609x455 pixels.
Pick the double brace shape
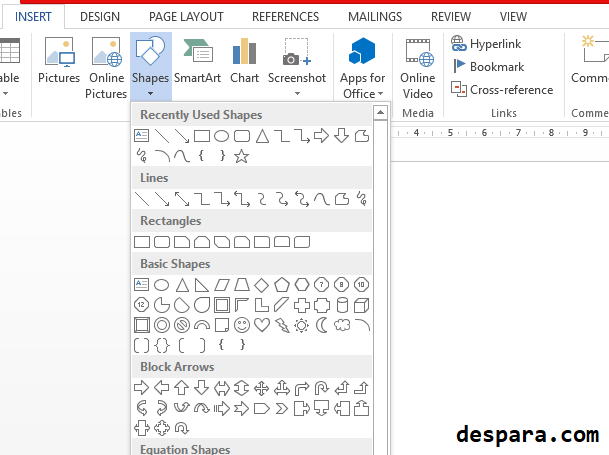162,345
